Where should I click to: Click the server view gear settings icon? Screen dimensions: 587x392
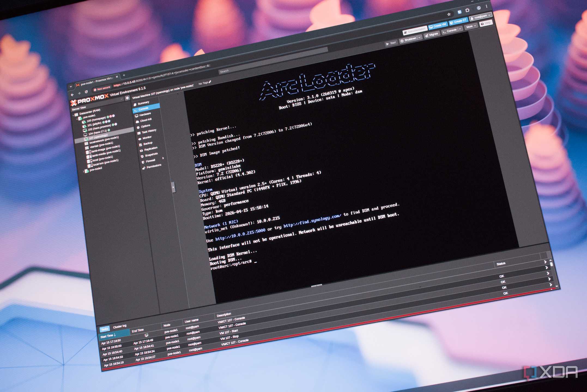127,98
